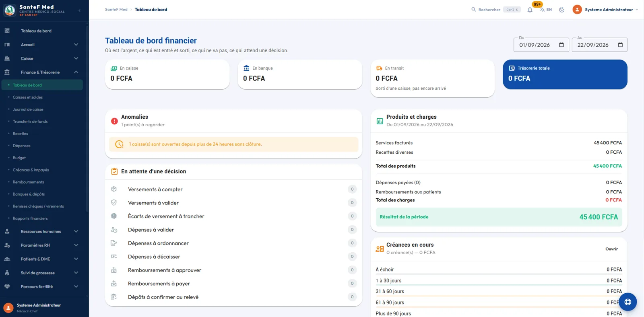The height and width of the screenshot is (317, 644).
Task: Click the SanteF Med logo icon
Action: (x=9, y=10)
